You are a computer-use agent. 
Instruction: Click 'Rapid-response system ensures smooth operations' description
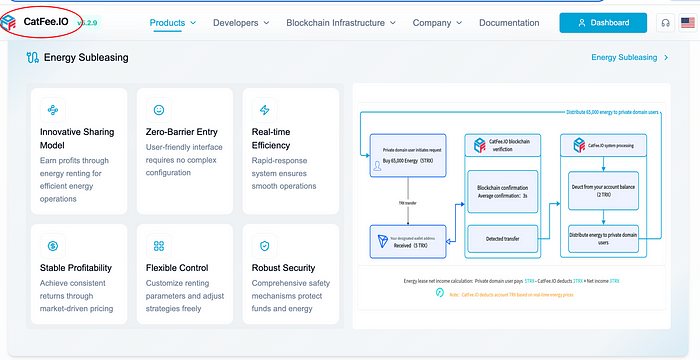click(x=284, y=173)
